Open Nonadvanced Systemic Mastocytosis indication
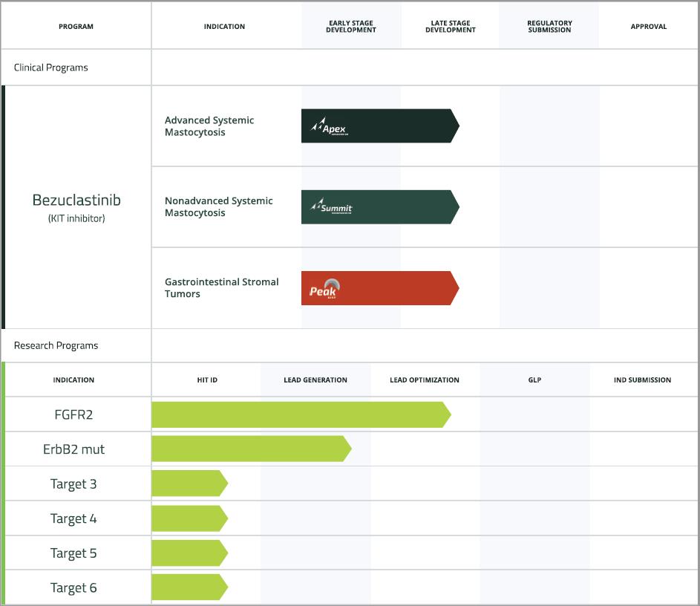The height and width of the screenshot is (606, 700). tap(218, 207)
